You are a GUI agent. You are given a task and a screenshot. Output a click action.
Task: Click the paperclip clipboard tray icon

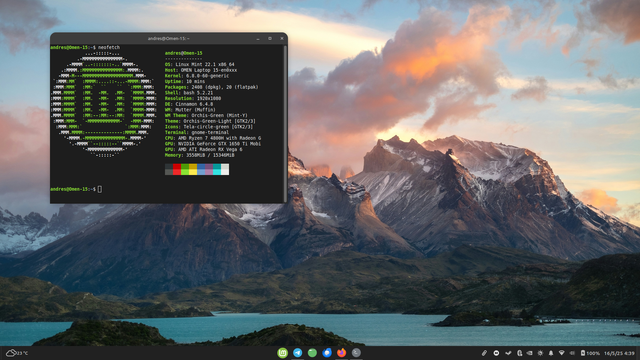484,353
